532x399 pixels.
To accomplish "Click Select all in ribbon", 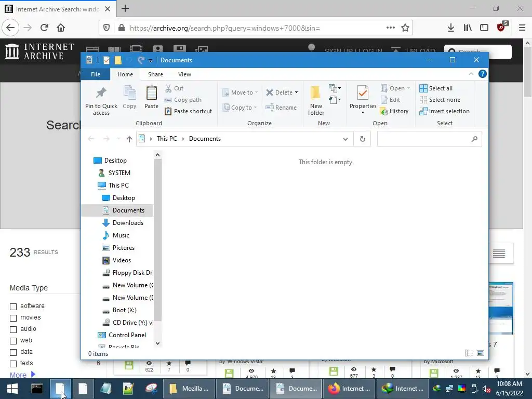I will coord(436,88).
